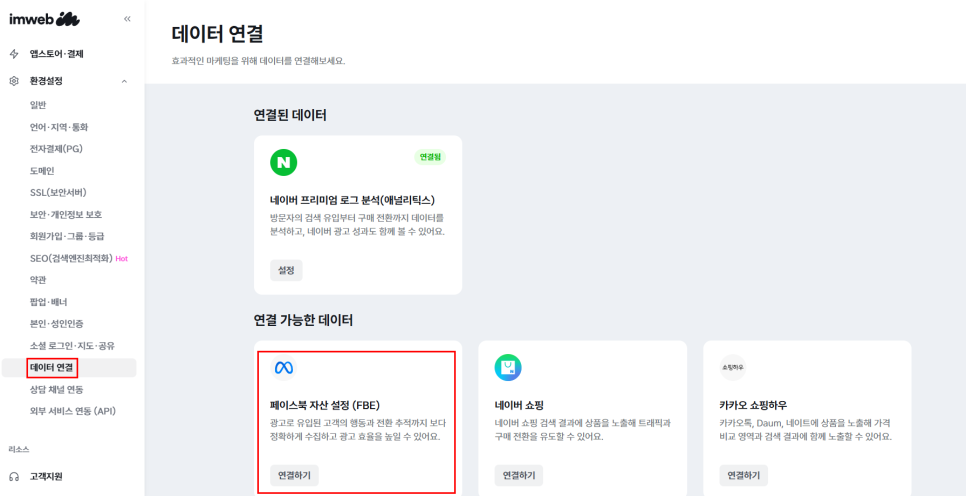Click the pink Hot badge next to SEO

click(x=121, y=259)
